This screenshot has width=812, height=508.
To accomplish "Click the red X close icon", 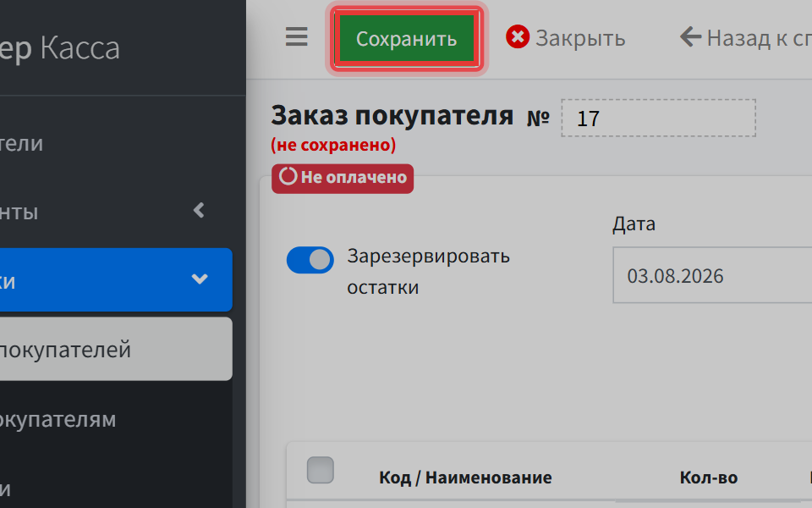I will tap(518, 36).
